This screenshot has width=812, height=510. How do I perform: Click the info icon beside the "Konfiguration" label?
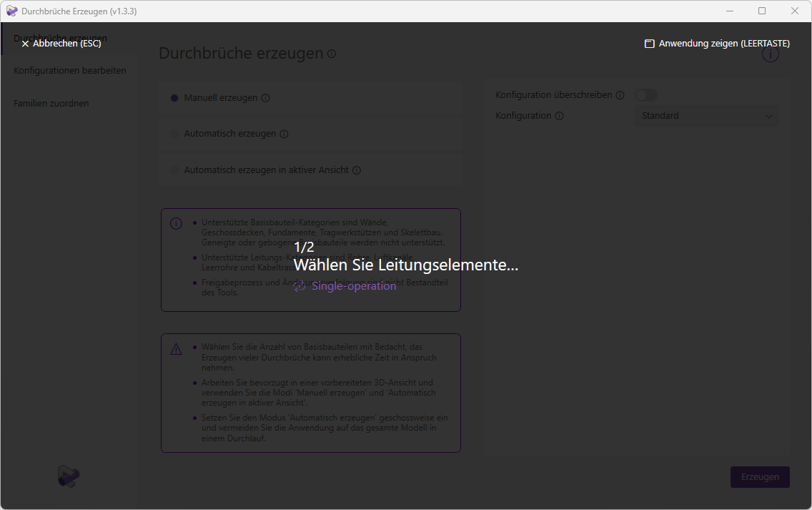click(558, 115)
